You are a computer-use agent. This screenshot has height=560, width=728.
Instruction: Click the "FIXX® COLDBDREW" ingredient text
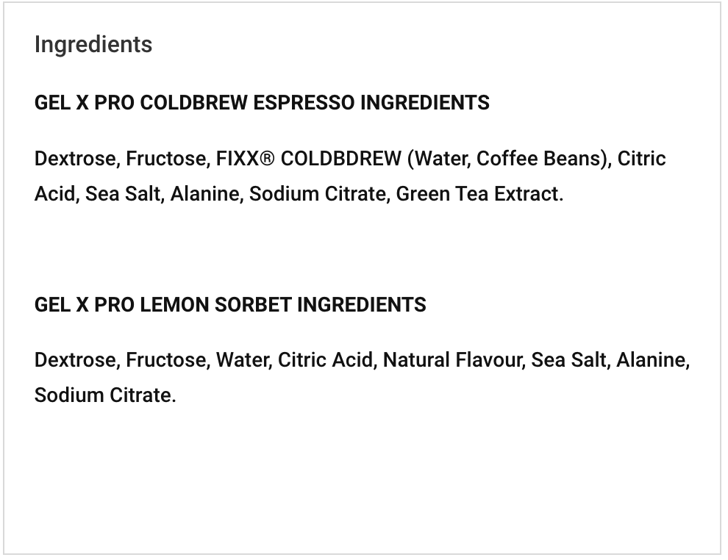click(308, 159)
